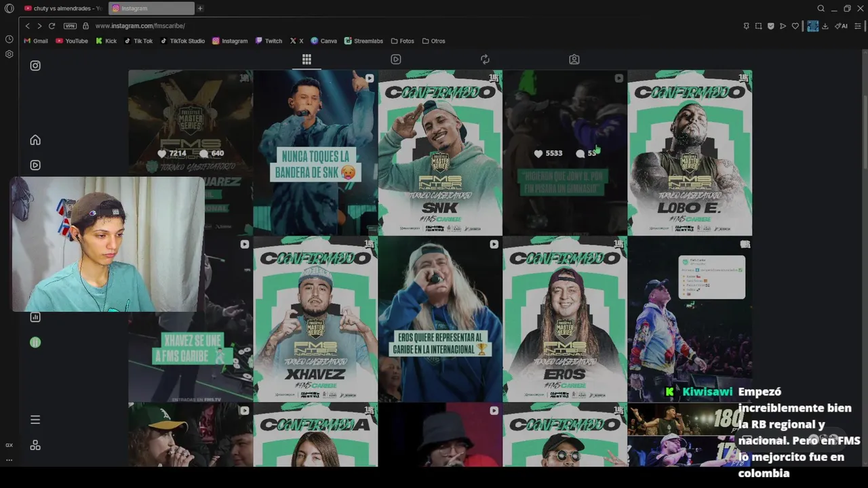Open the Streamlabs bookmark
Image resolution: width=868 pixels, height=488 pixels.
pyautogui.click(x=363, y=41)
